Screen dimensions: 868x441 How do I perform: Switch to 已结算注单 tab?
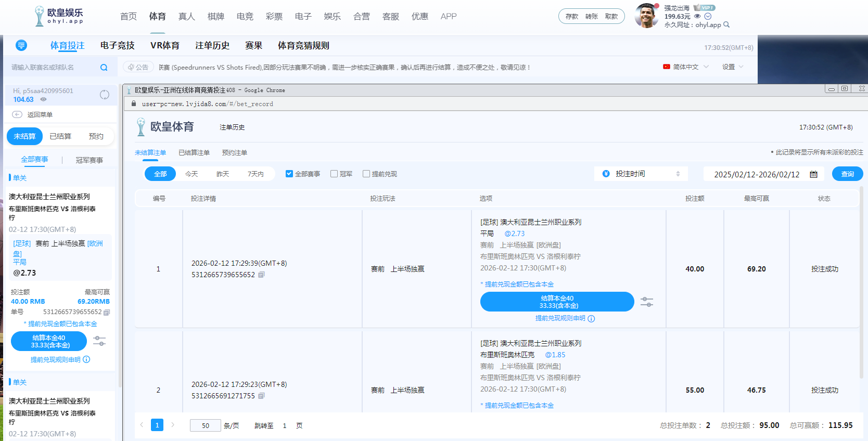pos(194,153)
